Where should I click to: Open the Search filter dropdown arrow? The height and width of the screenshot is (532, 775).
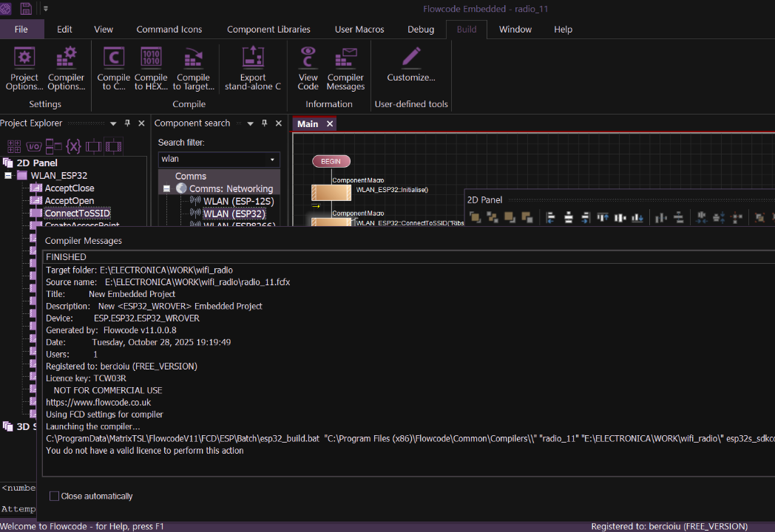(273, 159)
